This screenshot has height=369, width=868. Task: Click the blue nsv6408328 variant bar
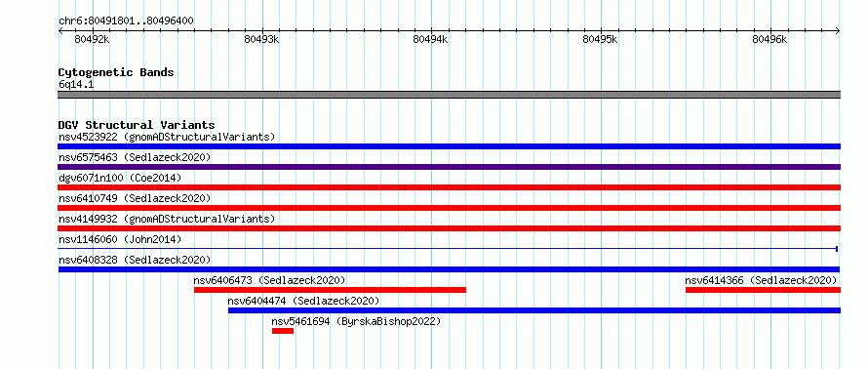(x=449, y=269)
